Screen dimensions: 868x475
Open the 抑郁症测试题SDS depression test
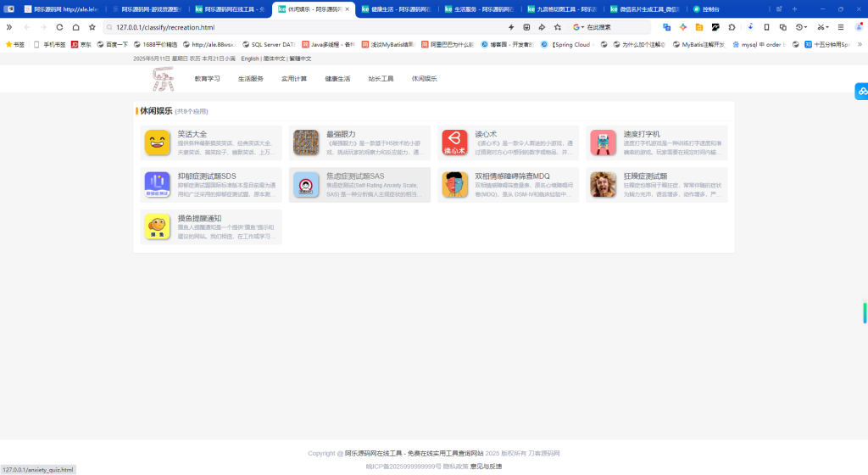pos(211,185)
